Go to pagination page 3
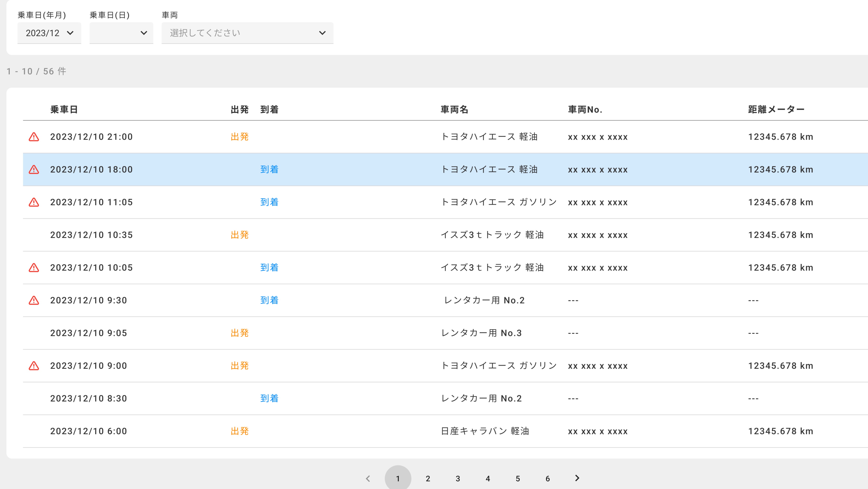The image size is (868, 489). click(458, 478)
